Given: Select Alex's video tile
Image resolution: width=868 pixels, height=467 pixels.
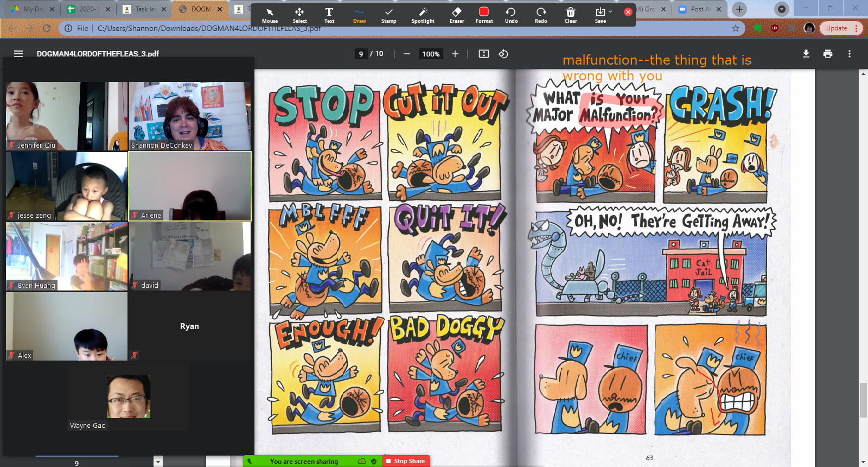Looking at the screenshot, I should point(67,326).
